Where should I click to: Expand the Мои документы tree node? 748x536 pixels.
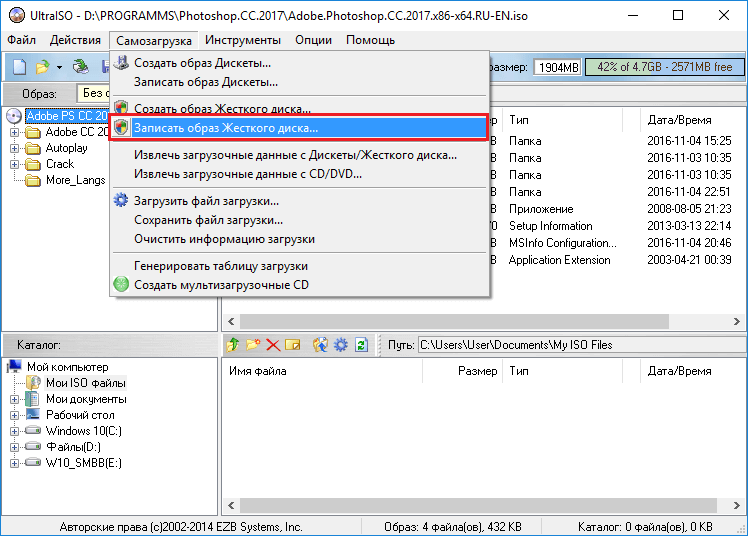coord(14,399)
